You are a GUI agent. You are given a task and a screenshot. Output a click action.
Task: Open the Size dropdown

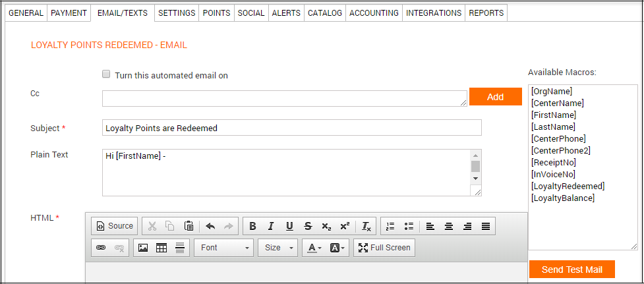[x=278, y=248]
